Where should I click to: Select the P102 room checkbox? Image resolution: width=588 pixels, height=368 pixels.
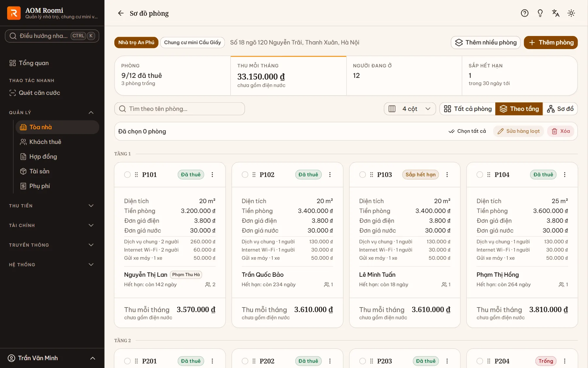point(245,175)
